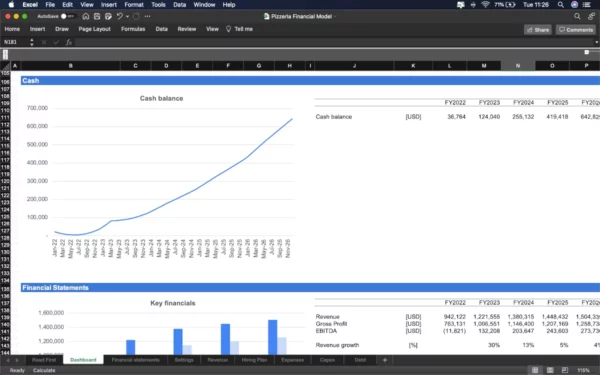Click the Redo icon
This screenshot has width=600, height=375.
point(137,16)
